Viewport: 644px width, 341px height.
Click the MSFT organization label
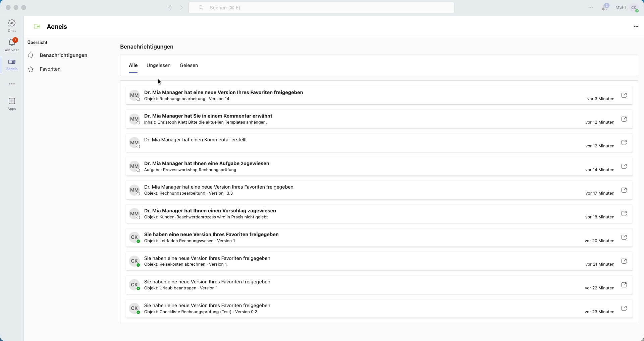click(621, 7)
